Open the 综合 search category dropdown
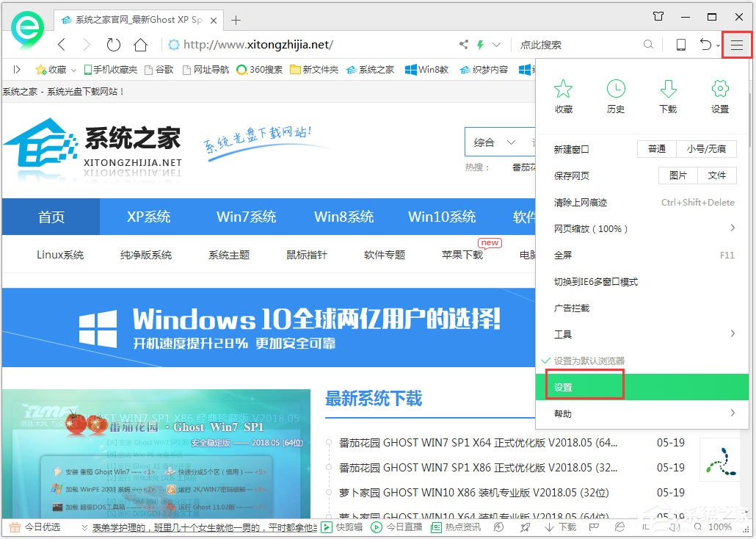Viewport: 756px width, 539px height. point(490,142)
